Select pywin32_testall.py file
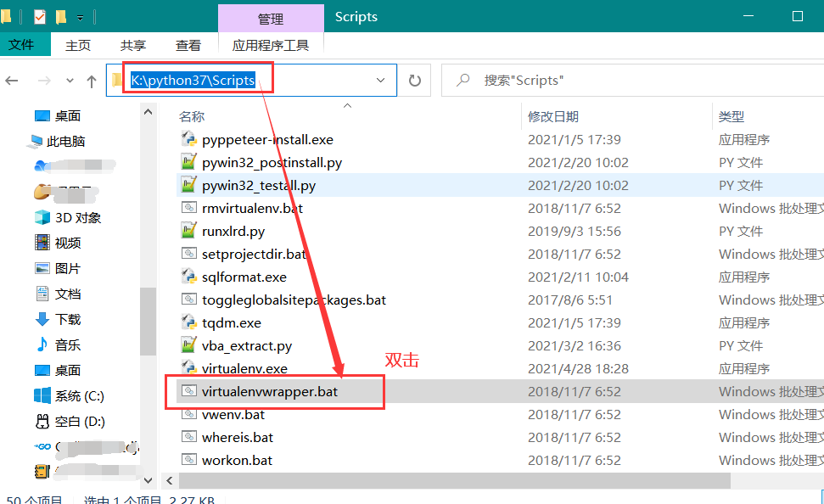The height and width of the screenshot is (504, 824). tap(259, 186)
